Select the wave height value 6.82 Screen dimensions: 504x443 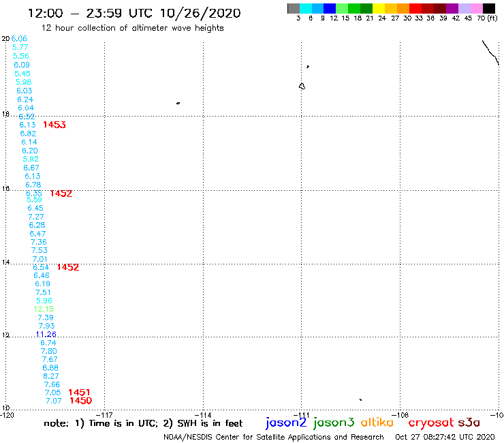[x=29, y=134]
